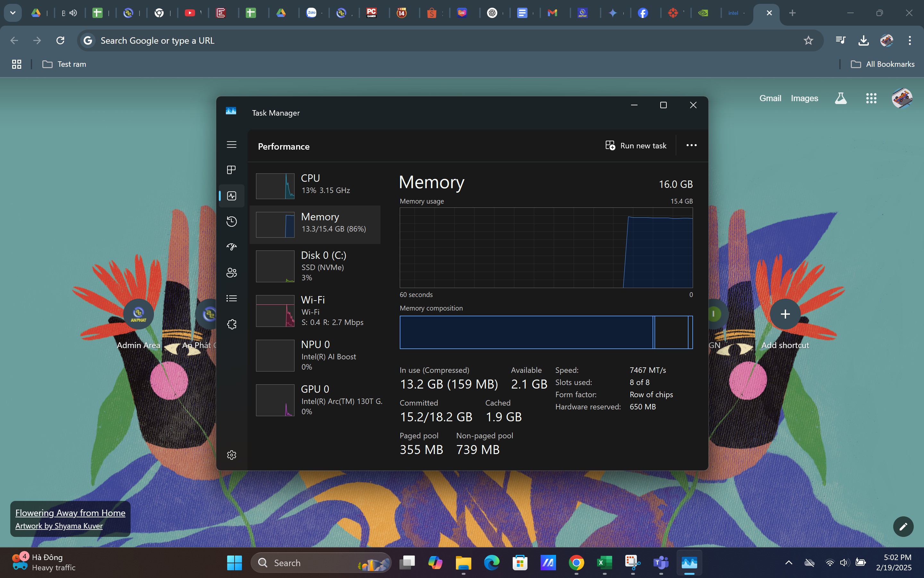Open App history in Task Manager sidebar

coord(231,221)
